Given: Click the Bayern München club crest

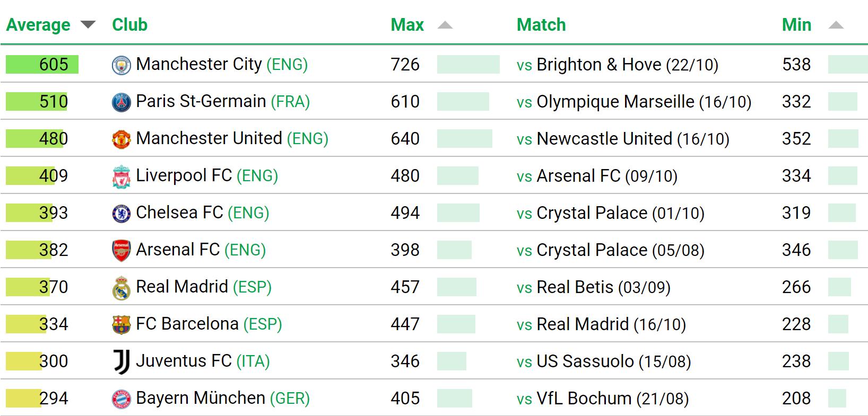Looking at the screenshot, I should pyautogui.click(x=121, y=399).
